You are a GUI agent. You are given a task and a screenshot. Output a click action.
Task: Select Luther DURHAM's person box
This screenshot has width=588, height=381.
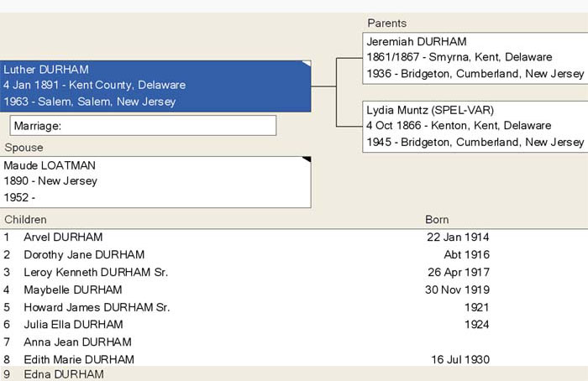tap(155, 86)
